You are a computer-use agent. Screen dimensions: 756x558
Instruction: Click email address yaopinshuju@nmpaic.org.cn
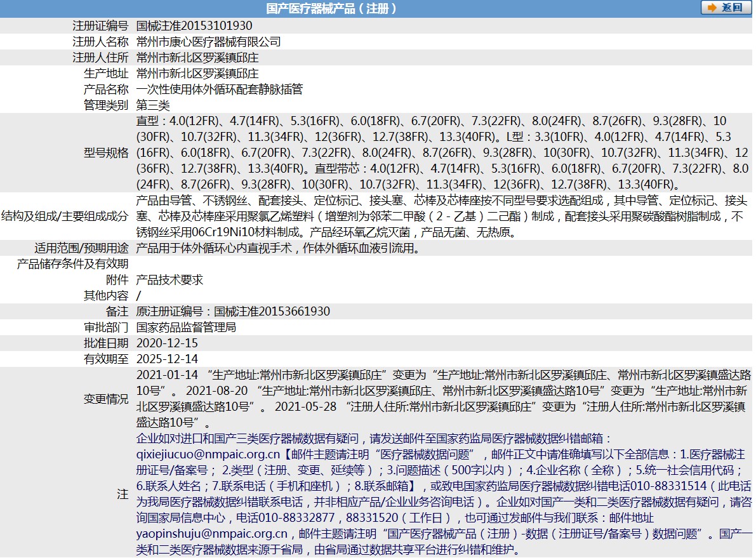212,533
